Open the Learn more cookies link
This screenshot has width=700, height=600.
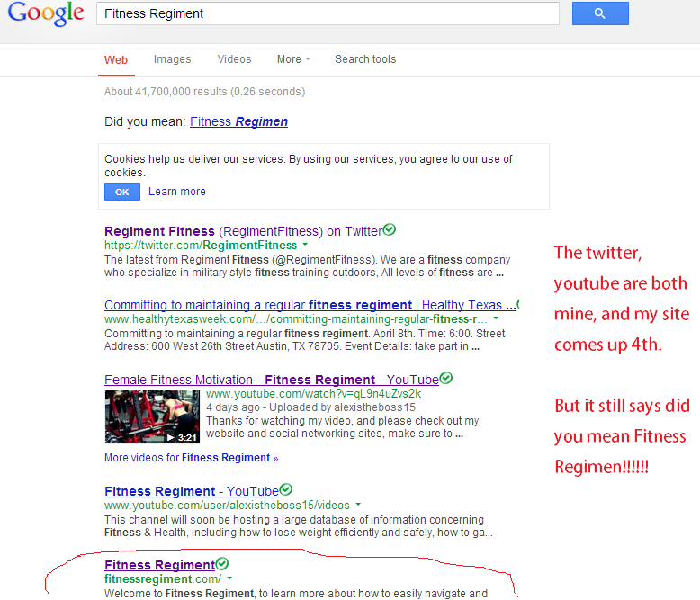[x=177, y=192]
